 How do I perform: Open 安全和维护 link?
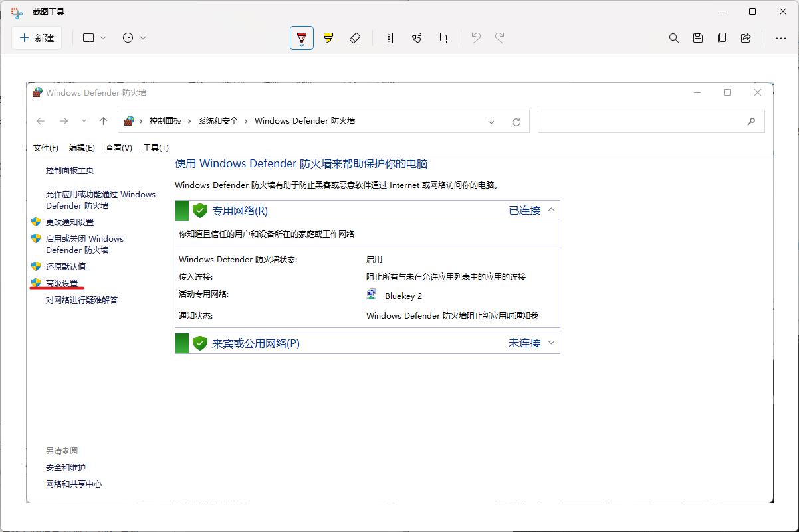pyautogui.click(x=66, y=467)
